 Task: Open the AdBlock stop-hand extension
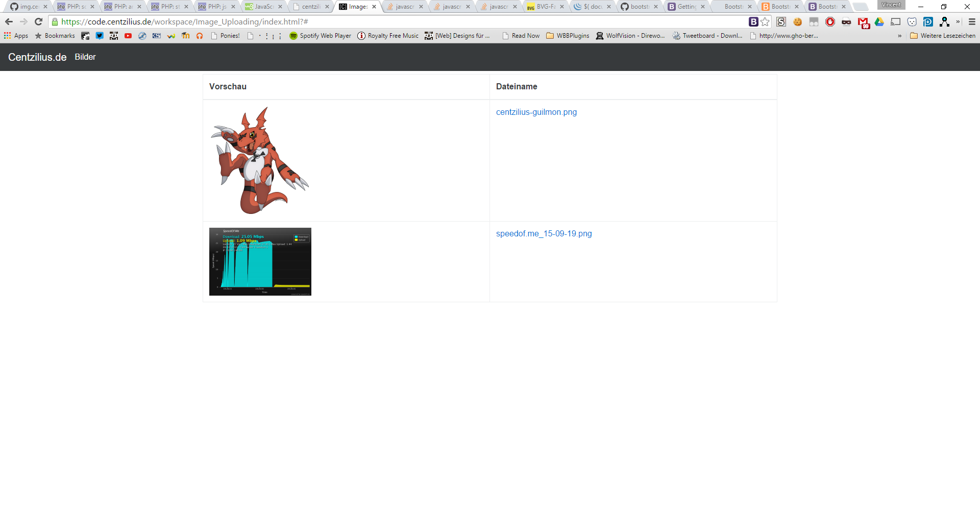830,22
